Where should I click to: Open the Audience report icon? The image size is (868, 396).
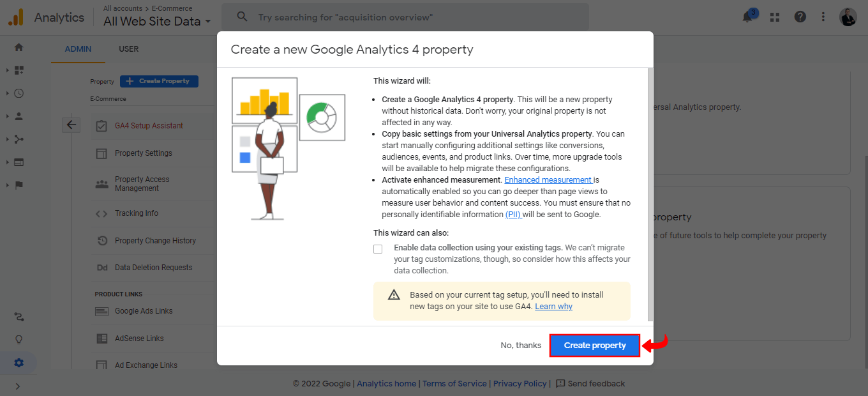coord(18,116)
